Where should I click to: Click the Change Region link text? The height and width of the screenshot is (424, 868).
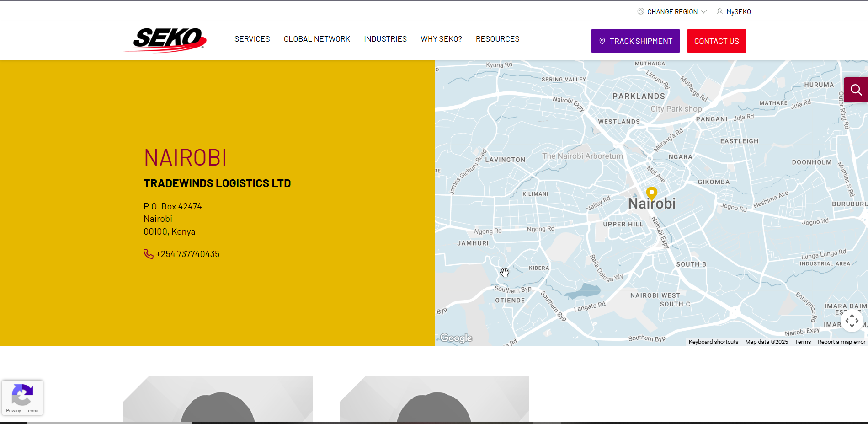672,12
